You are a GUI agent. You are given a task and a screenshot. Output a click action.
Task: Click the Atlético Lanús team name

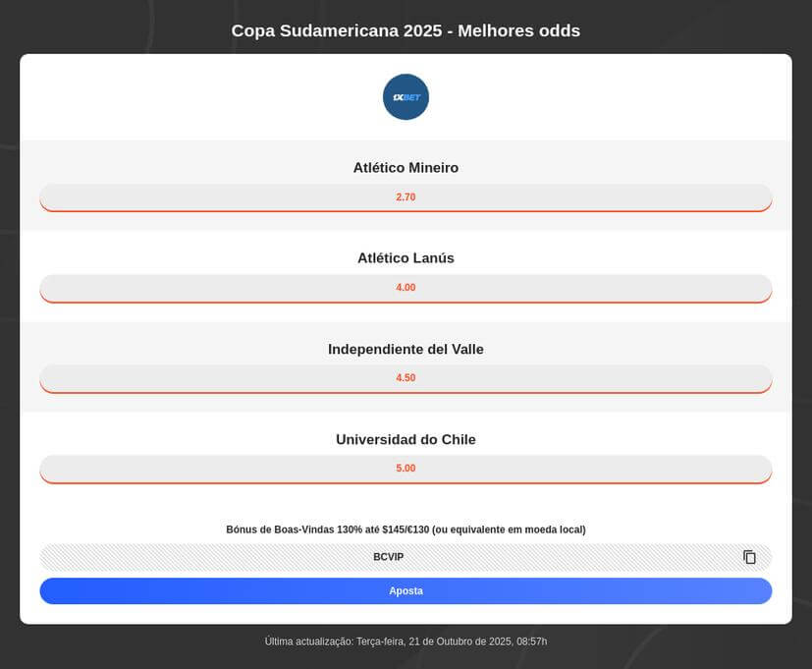tap(406, 258)
